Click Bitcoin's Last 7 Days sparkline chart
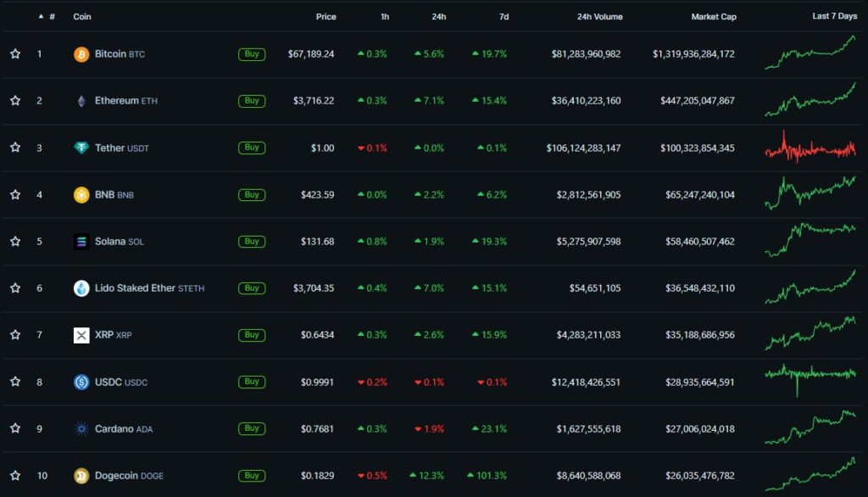Screen dimensions: 868x497 pyautogui.click(x=810, y=53)
